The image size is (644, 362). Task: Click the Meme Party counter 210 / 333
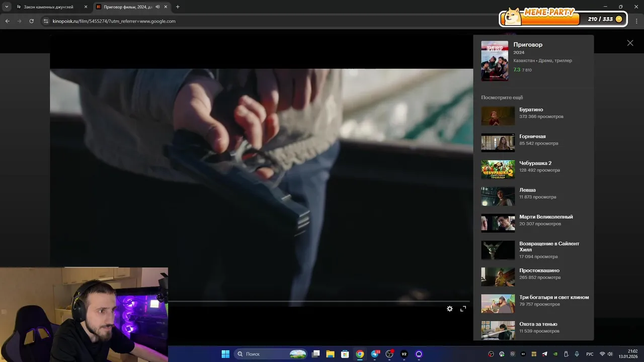pos(600,19)
